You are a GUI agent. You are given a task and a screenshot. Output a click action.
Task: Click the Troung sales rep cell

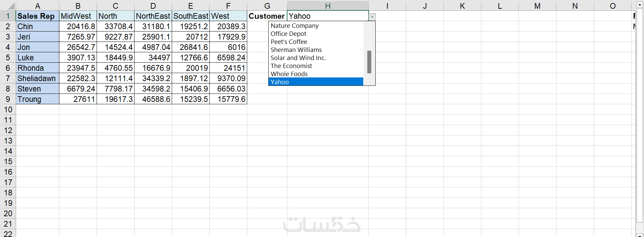coord(38,99)
